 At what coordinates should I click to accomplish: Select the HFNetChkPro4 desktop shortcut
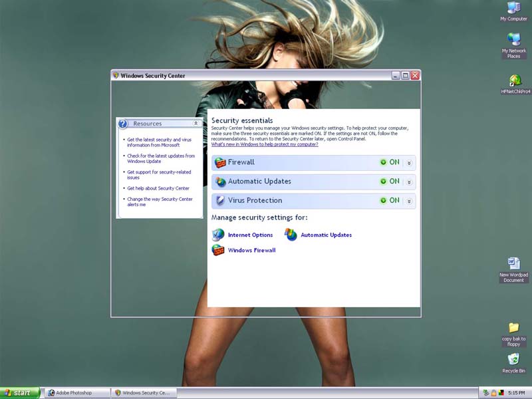coord(515,84)
